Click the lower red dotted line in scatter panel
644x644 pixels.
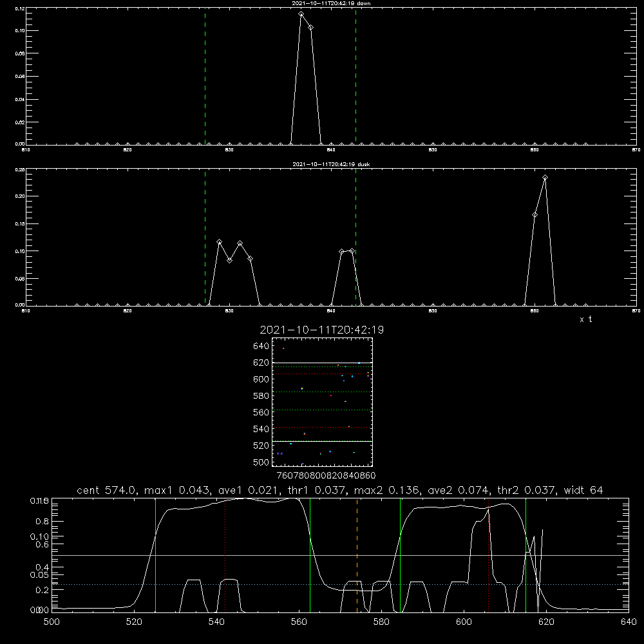322,428
